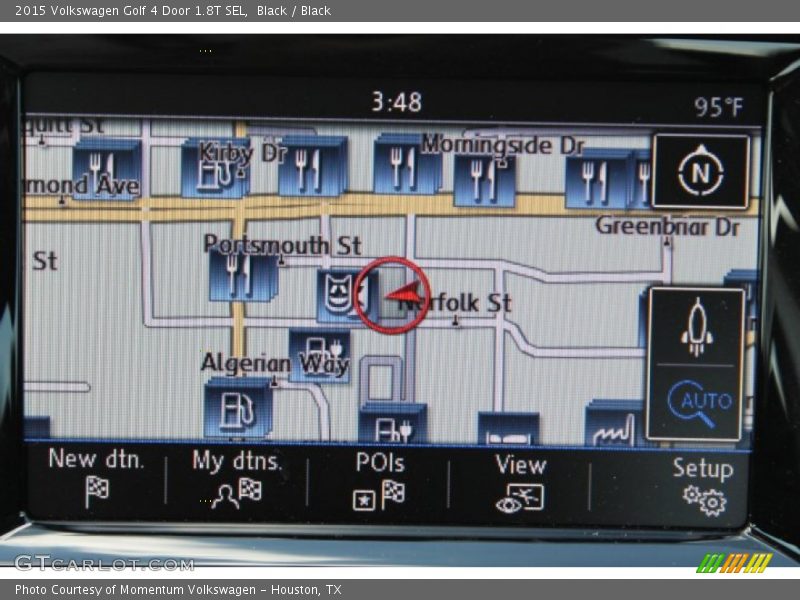Tap the Norfolk St street label
Screen dimensions: 800x600
[x=454, y=303]
